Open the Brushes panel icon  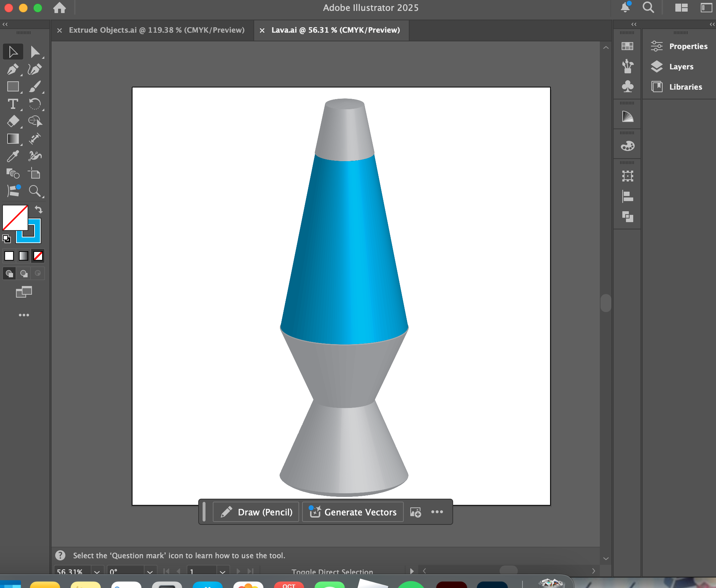[x=627, y=66]
